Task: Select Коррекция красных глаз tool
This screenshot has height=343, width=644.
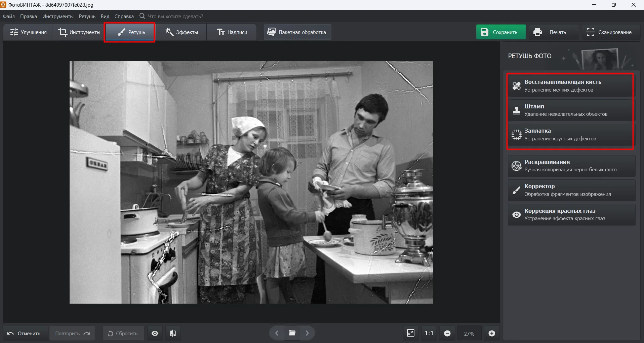Action: point(571,214)
